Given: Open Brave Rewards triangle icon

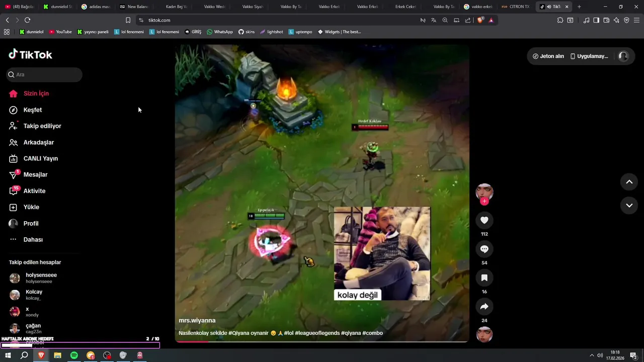Looking at the screenshot, I should [x=491, y=20].
